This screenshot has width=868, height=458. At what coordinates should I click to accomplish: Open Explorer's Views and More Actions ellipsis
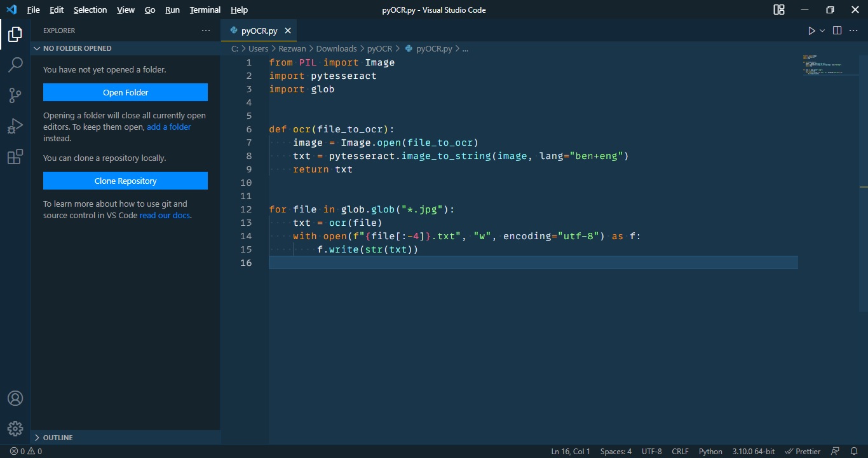point(206,31)
